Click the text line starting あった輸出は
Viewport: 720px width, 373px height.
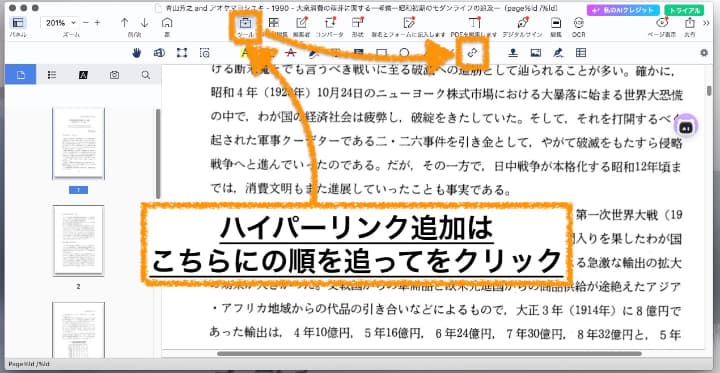446,334
